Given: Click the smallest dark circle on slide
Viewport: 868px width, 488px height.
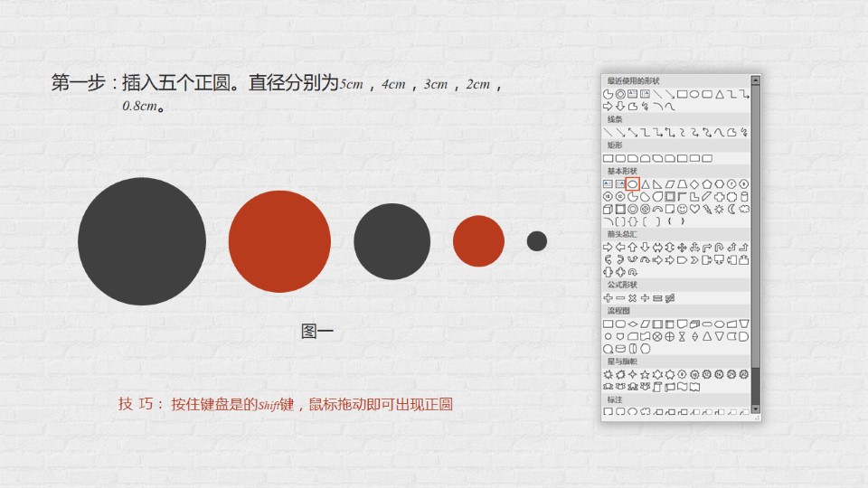Looking at the screenshot, I should tap(537, 241).
